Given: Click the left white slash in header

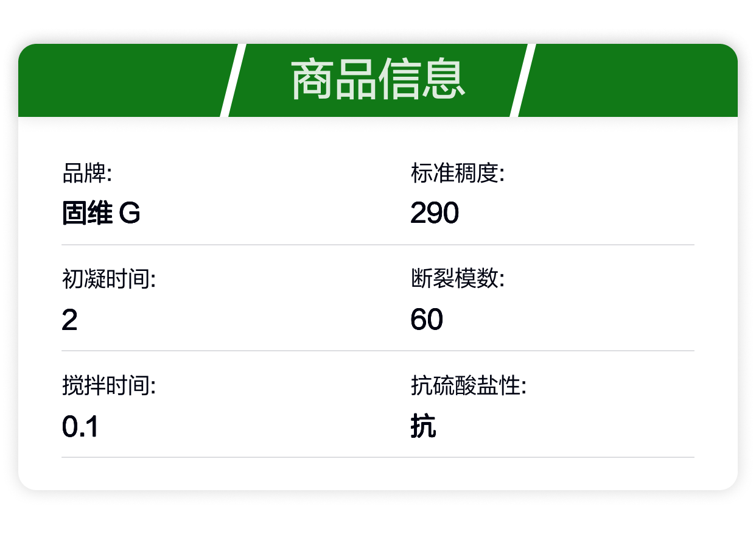Looking at the screenshot, I should coord(233,80).
